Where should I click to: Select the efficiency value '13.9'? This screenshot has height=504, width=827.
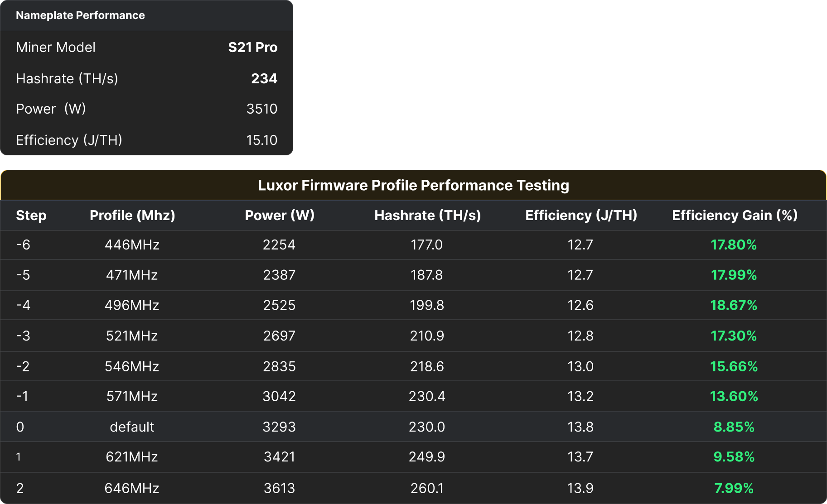pos(580,488)
